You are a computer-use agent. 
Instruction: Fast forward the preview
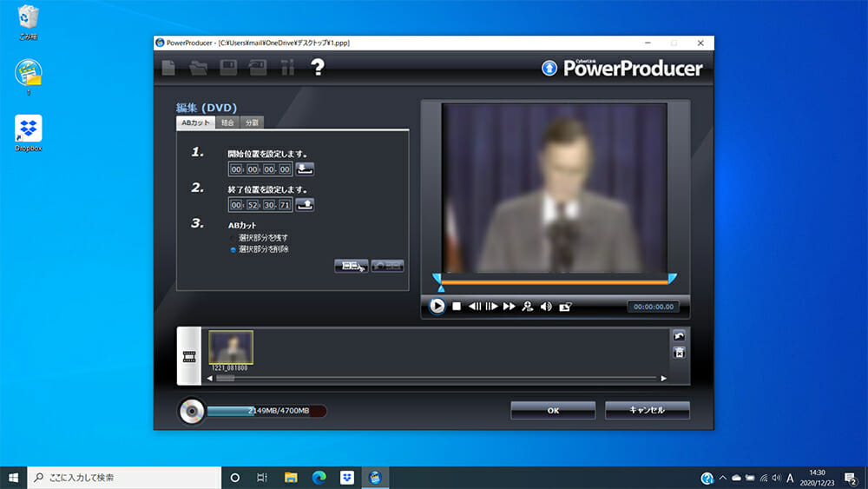(510, 307)
